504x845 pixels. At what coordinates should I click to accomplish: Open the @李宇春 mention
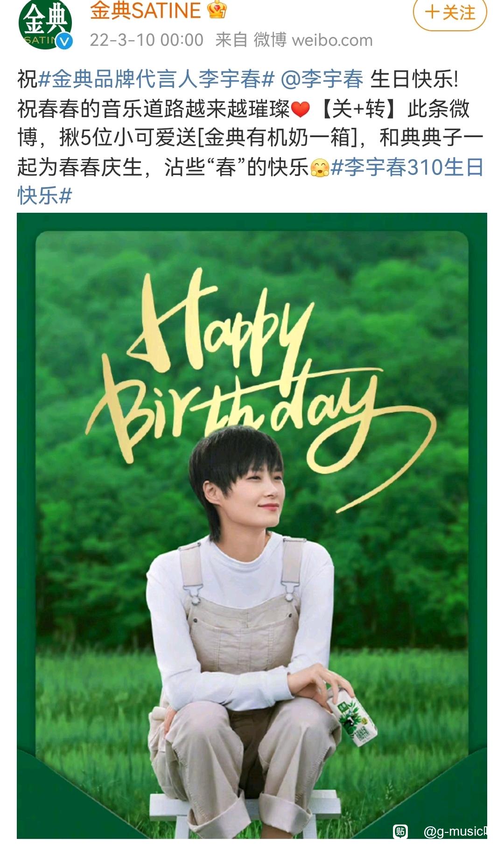click(x=322, y=79)
